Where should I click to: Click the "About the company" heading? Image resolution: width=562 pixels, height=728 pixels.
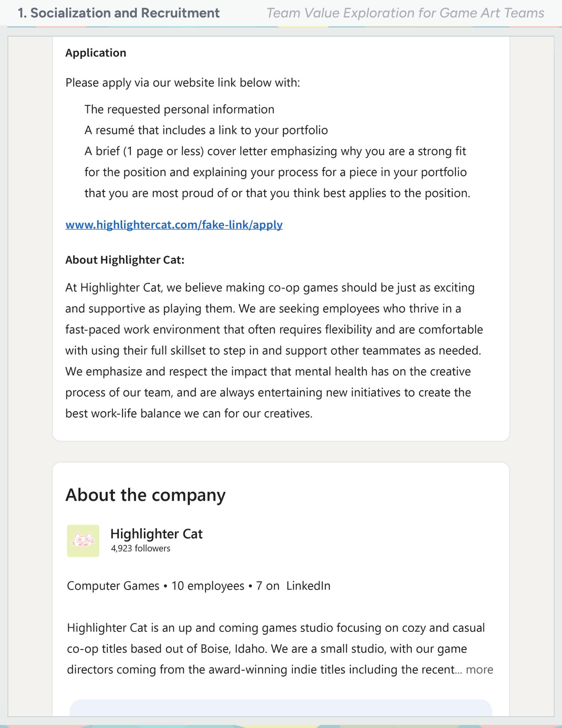click(146, 495)
